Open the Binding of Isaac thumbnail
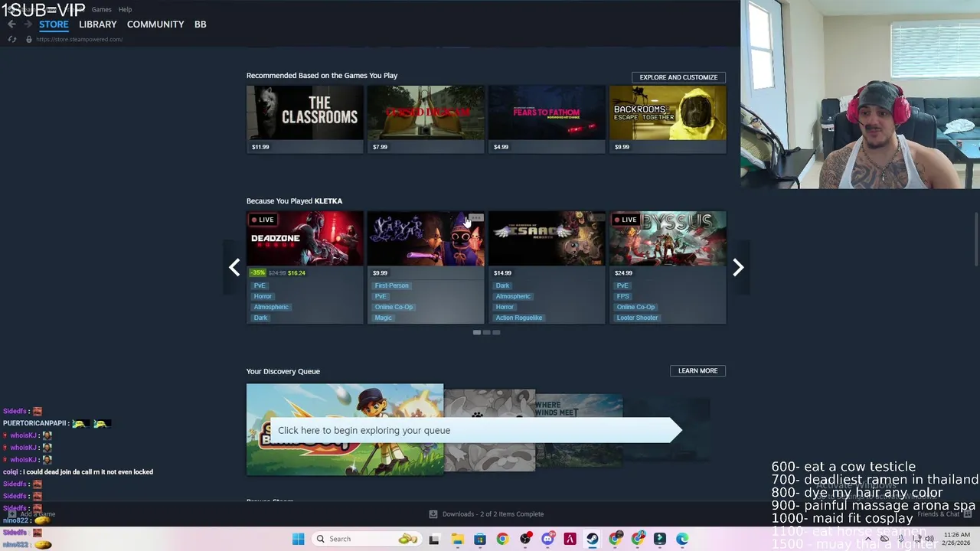This screenshot has width=980, height=551. [x=547, y=239]
